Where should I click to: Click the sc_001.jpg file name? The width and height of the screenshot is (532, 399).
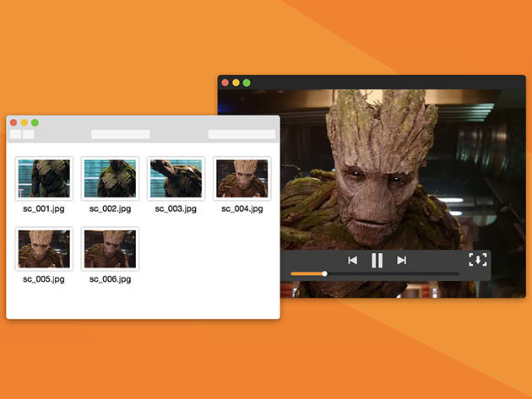point(44,209)
